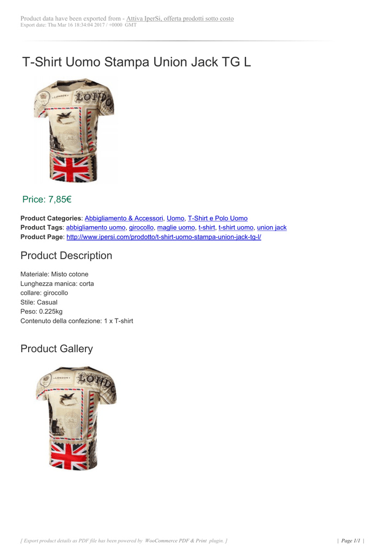Click the Page 1/1 indicator

(351, 540)
